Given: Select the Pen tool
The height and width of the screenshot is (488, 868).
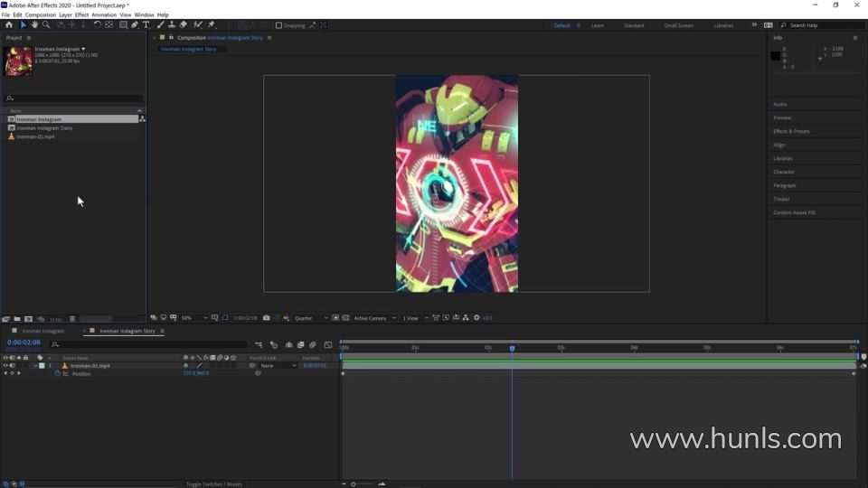Looking at the screenshot, I should click(135, 25).
